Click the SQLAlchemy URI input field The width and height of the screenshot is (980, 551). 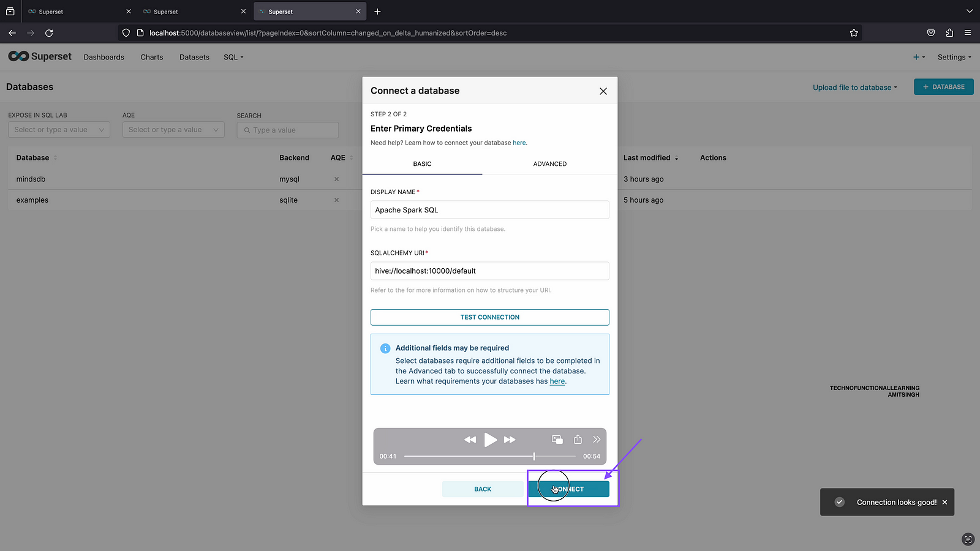tap(489, 271)
